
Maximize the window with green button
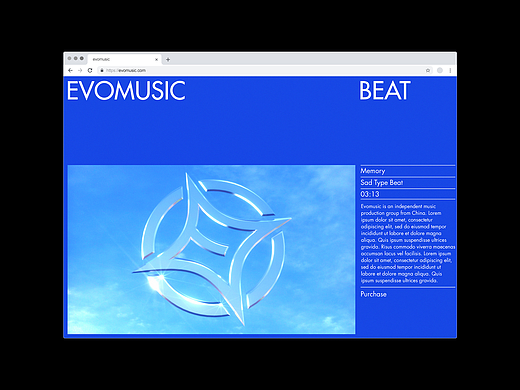(x=82, y=58)
